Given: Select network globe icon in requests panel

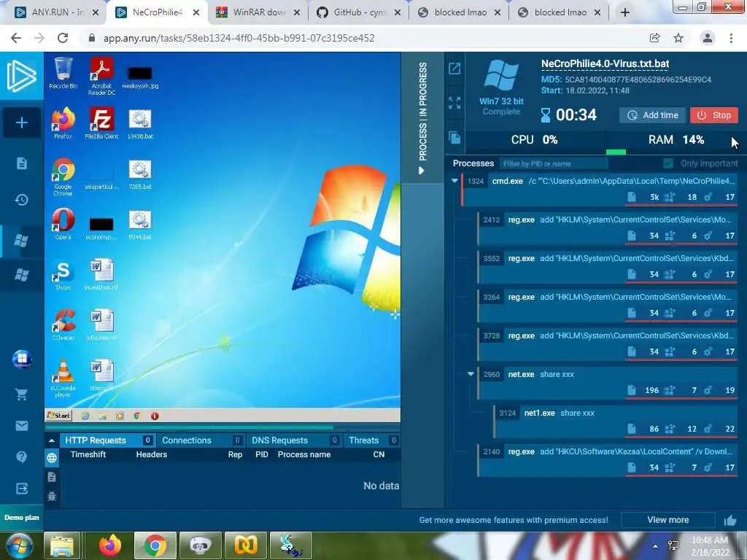Looking at the screenshot, I should [52, 458].
